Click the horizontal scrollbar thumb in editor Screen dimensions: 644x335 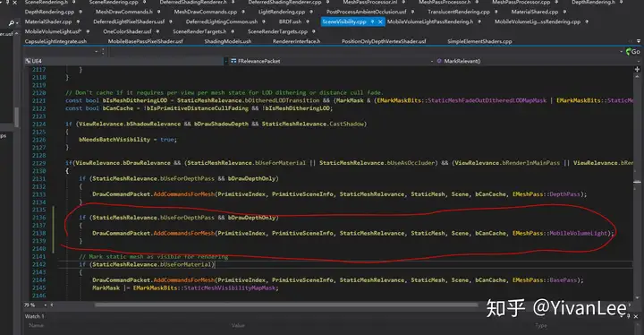point(286,305)
